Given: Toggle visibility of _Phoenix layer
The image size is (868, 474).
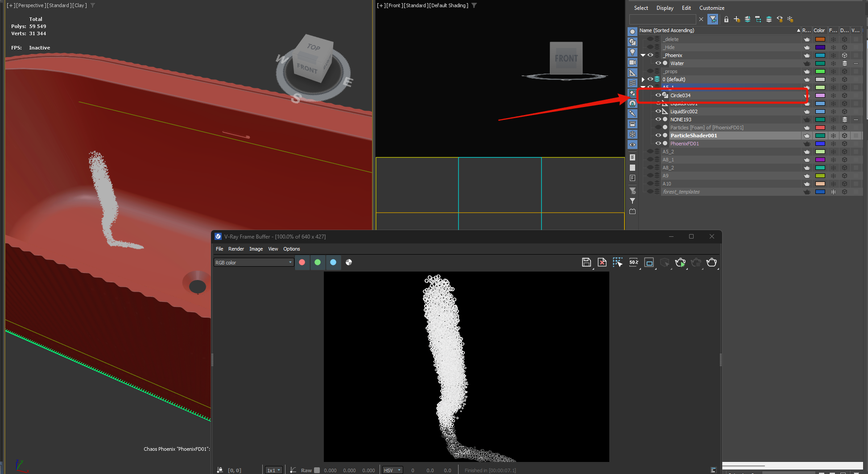Looking at the screenshot, I should click(x=650, y=55).
